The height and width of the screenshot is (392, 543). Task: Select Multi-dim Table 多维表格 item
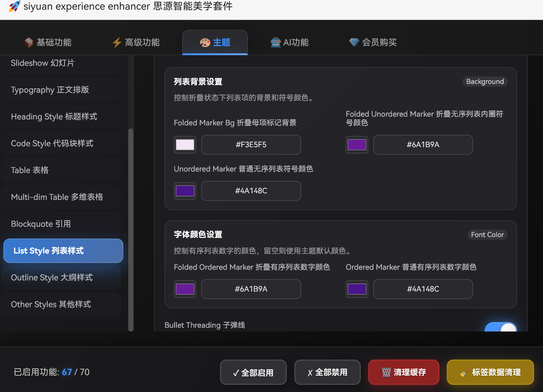click(61, 197)
